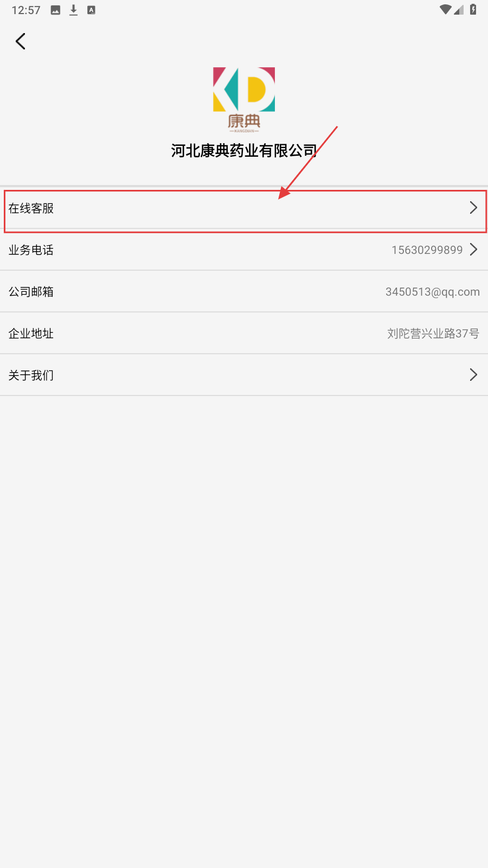Tap the KD Kangdian company logo
The height and width of the screenshot is (868, 488).
[244, 100]
